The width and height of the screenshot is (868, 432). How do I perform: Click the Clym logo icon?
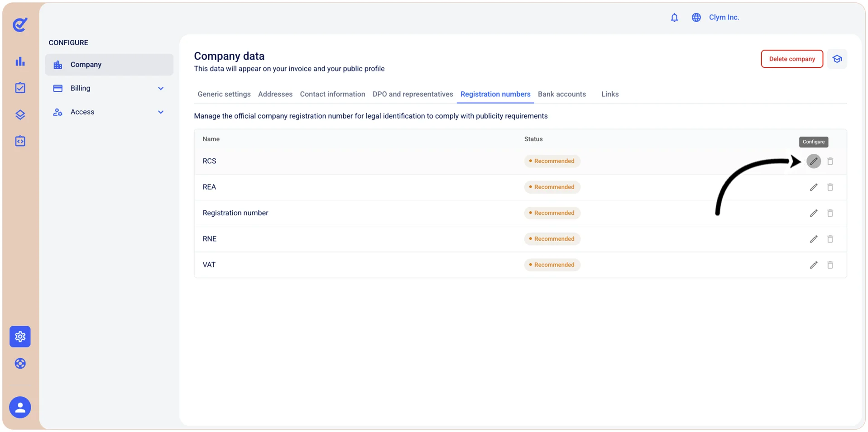pos(20,24)
